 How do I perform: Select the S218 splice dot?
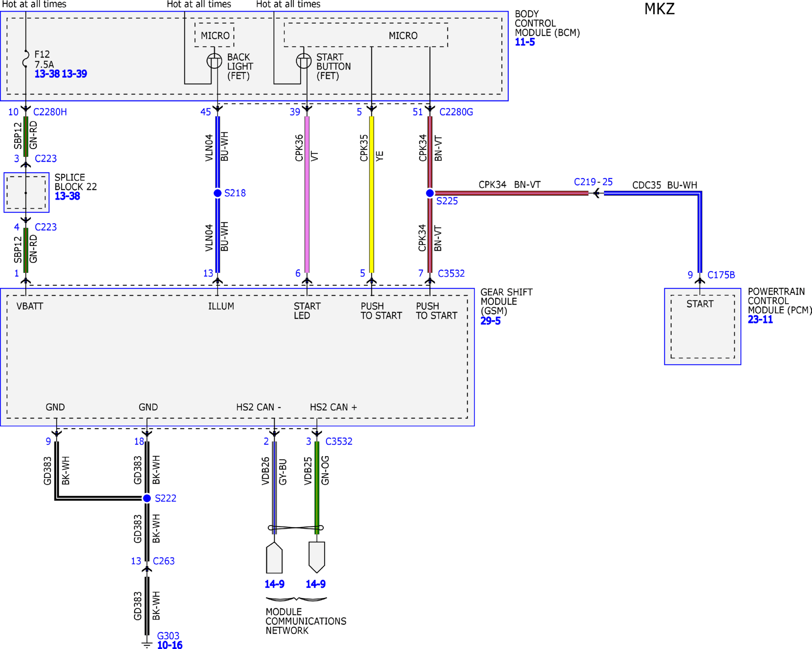217,193
